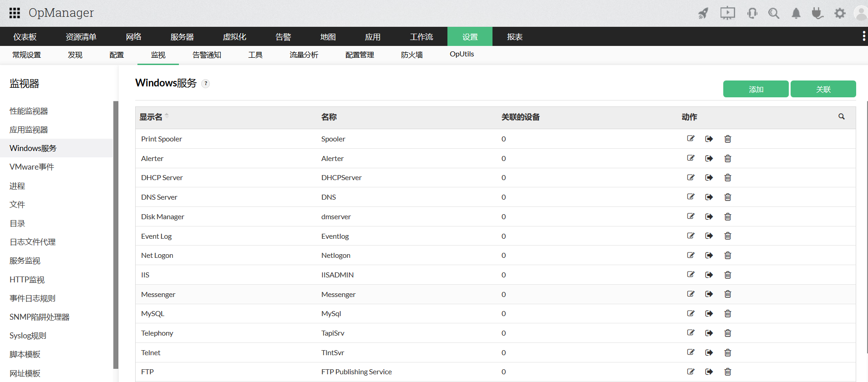Select the 'IISADMIN' name cell
The height and width of the screenshot is (382, 868).
coord(337,275)
